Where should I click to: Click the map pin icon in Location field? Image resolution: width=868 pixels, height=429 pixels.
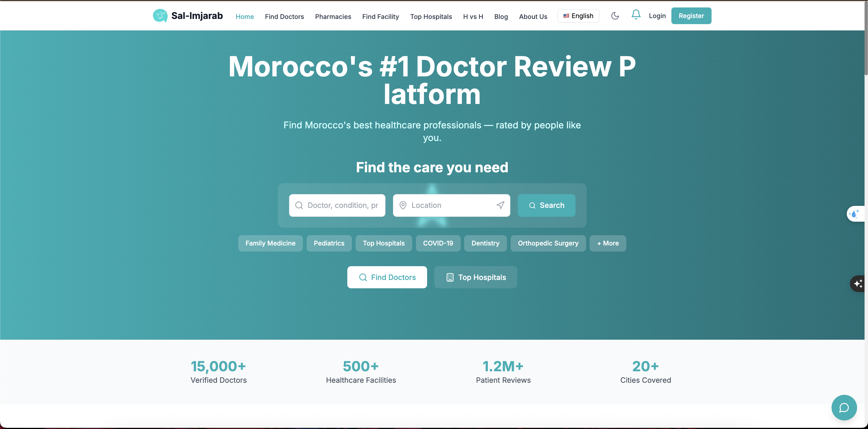point(403,205)
